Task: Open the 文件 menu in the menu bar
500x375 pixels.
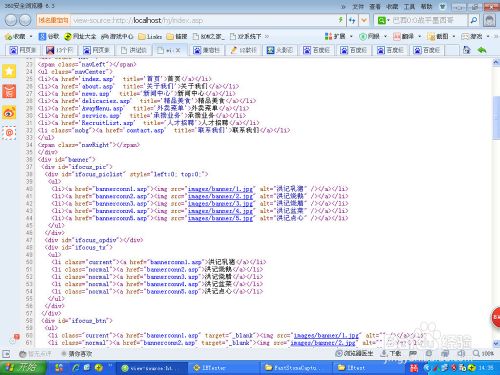Action: tap(358, 6)
